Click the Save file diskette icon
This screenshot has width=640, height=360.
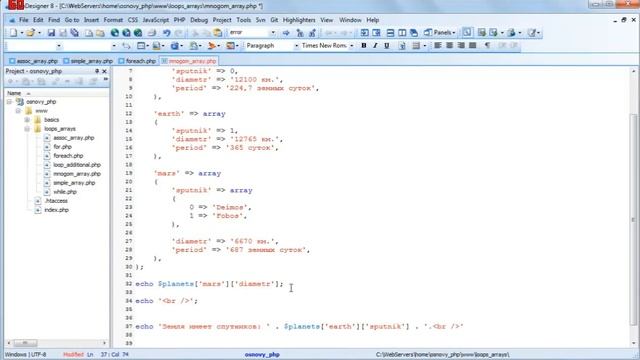pyautogui.click(x=51, y=33)
